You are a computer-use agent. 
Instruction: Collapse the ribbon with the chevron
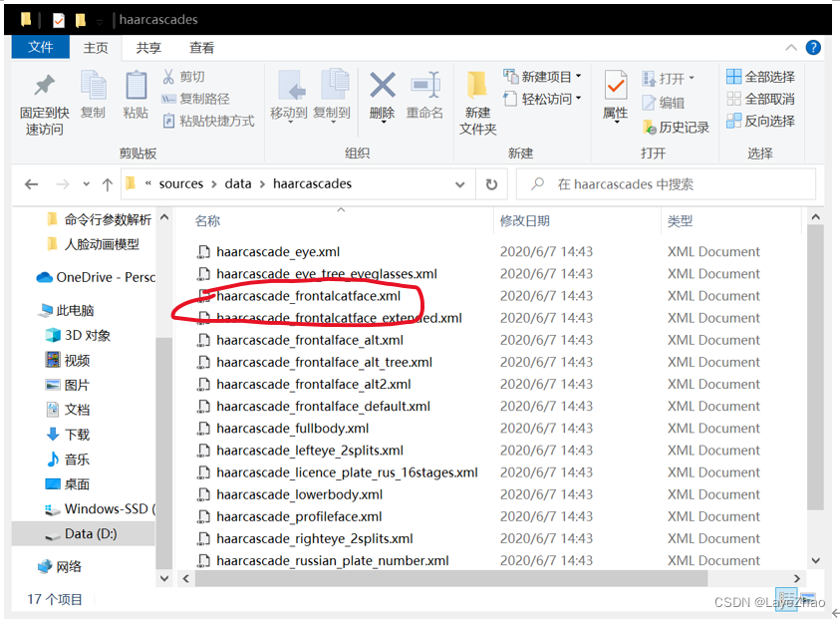click(791, 48)
